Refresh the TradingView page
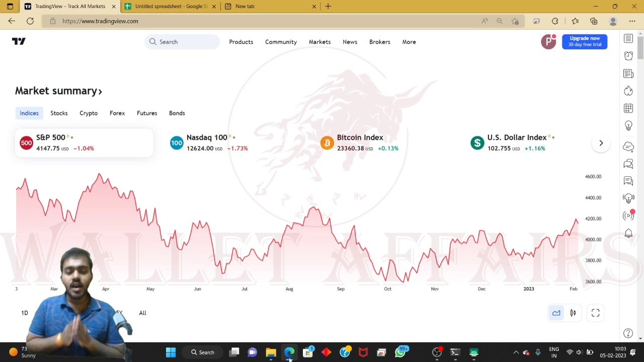644x362 pixels. pos(30,21)
